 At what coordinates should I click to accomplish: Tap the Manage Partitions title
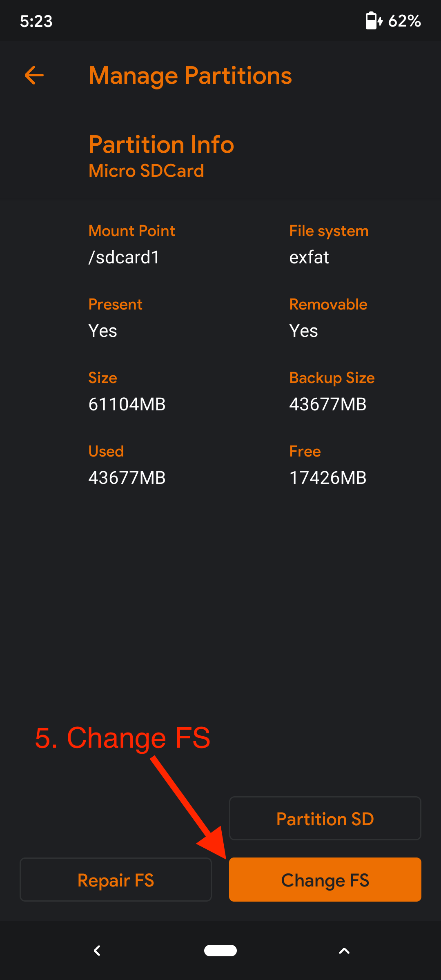(190, 76)
